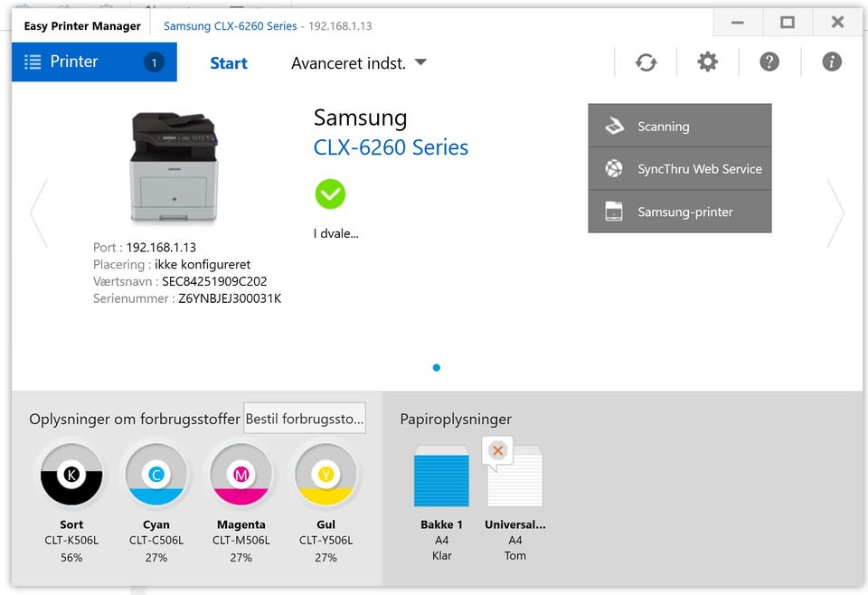Click the Bakke 1 paper tray icon
Viewport: 868px width, 595px height.
(442, 477)
